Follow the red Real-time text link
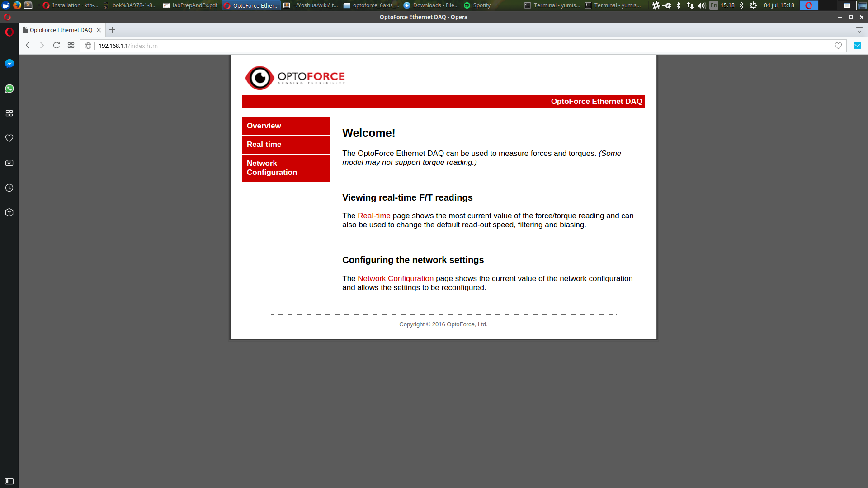Screen dimensions: 868x488 click(374, 216)
